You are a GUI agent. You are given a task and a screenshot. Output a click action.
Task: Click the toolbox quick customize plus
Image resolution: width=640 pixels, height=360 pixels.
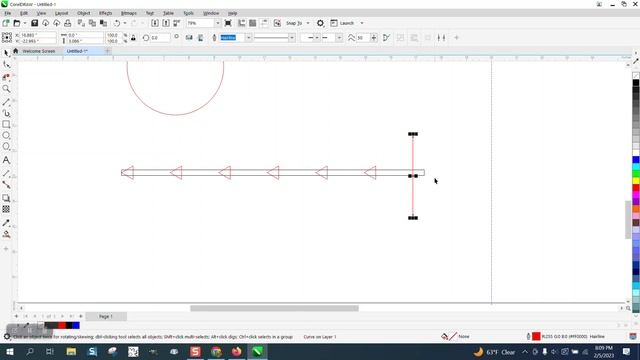click(x=6, y=249)
